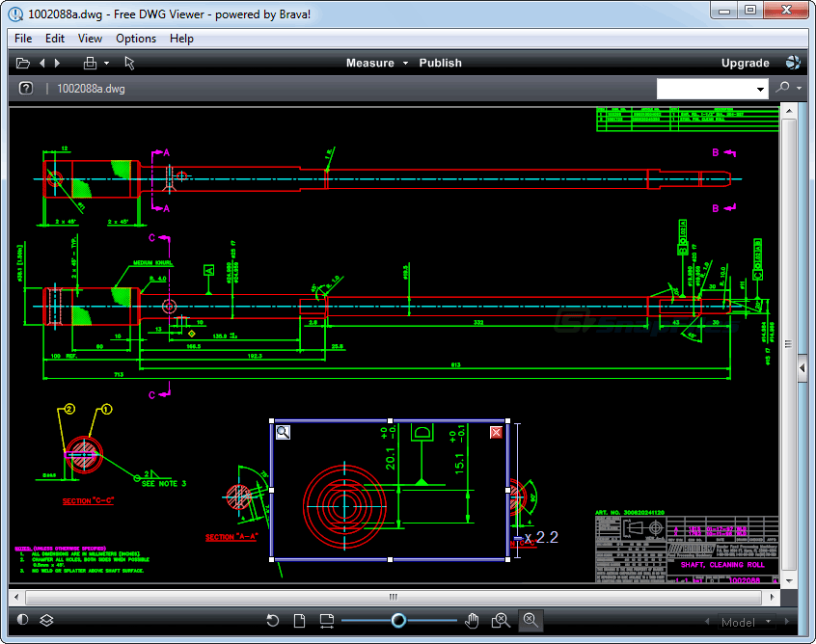Toggle the background invert control

[22, 620]
